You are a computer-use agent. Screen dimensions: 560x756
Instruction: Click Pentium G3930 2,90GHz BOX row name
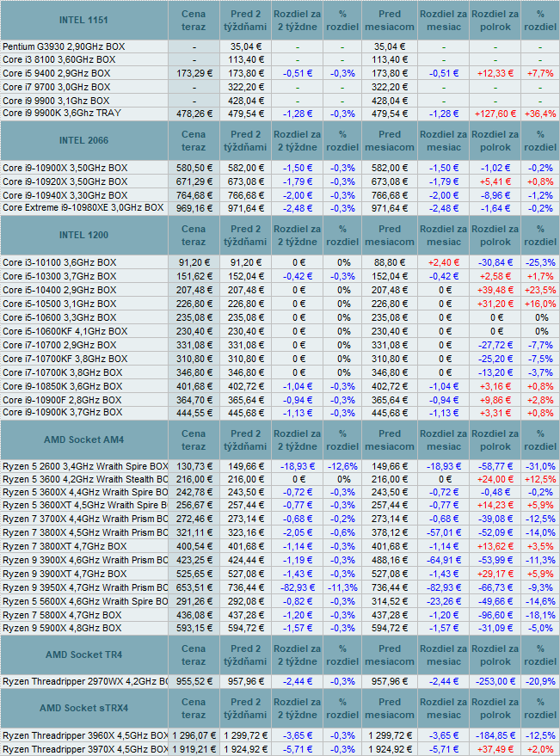coord(64,46)
